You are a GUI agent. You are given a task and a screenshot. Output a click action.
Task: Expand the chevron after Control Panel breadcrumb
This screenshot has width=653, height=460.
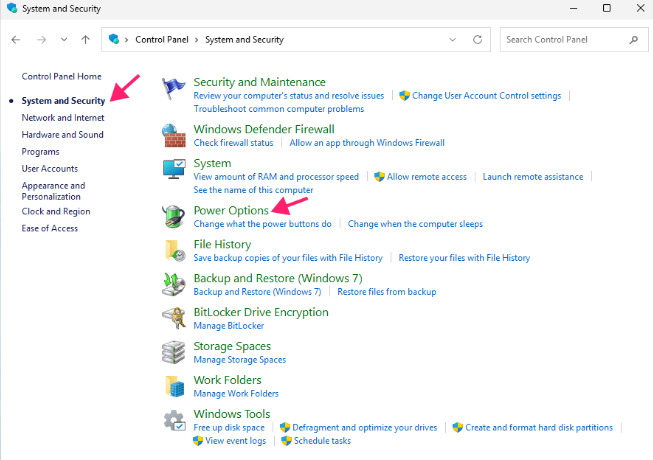click(197, 40)
